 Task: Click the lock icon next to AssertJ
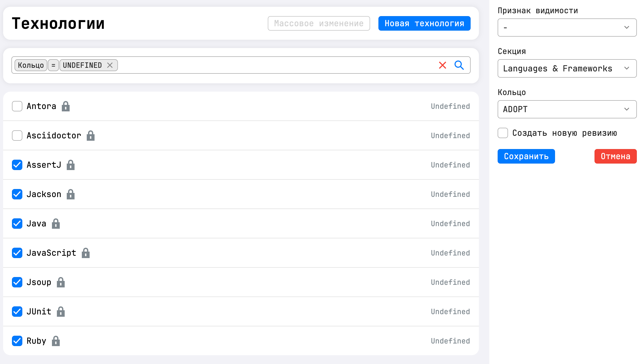[x=71, y=165]
